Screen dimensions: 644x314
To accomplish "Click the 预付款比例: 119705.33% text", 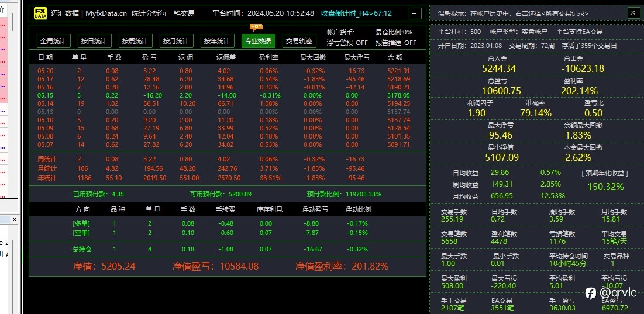I will pyautogui.click(x=344, y=194).
